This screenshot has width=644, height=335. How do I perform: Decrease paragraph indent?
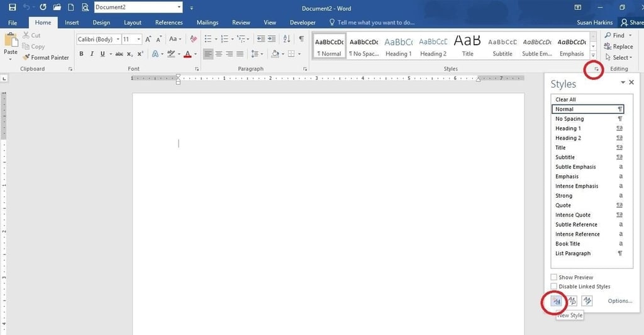click(x=261, y=38)
